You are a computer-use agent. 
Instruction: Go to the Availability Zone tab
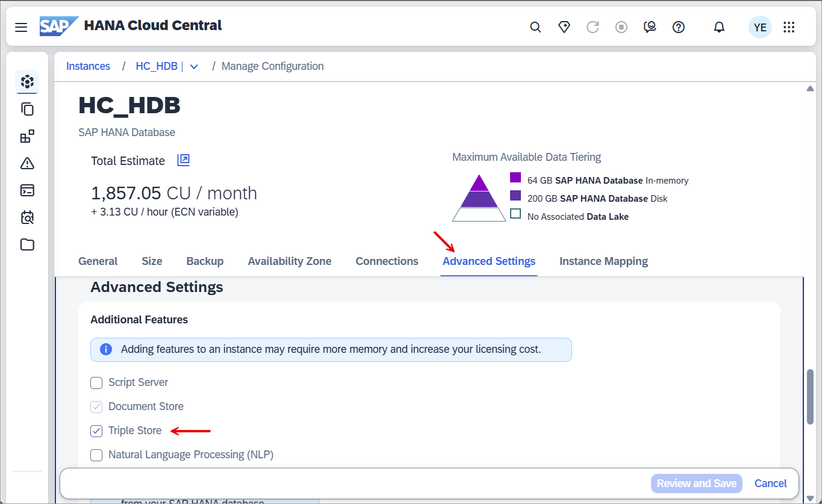click(290, 261)
